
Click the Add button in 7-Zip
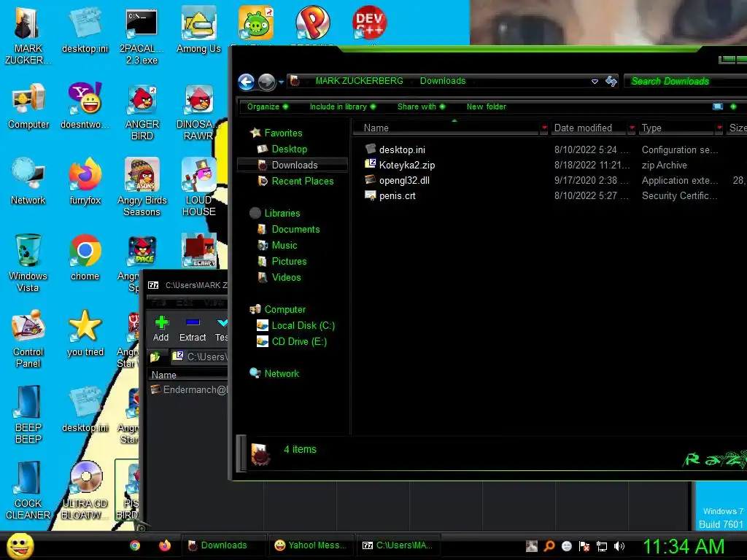pos(161,329)
